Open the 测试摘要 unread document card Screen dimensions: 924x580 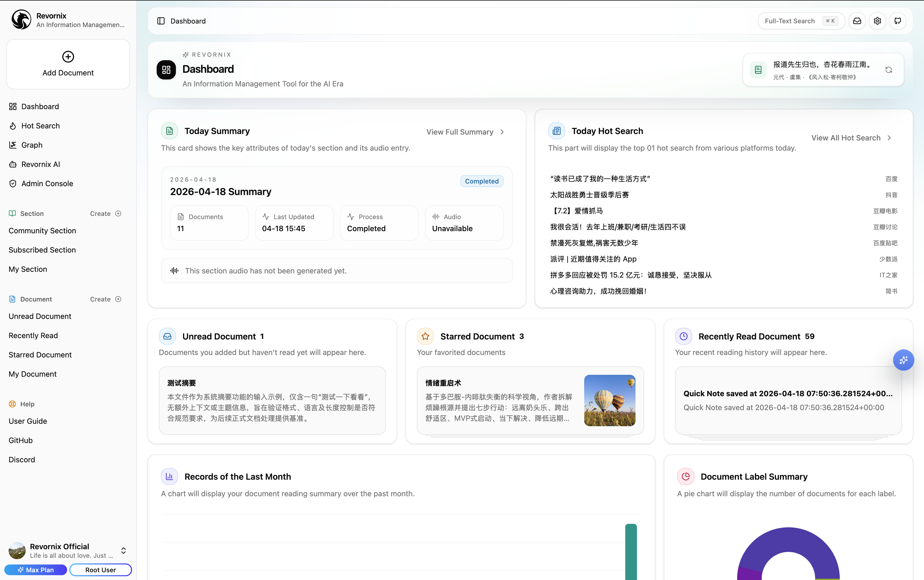point(272,400)
